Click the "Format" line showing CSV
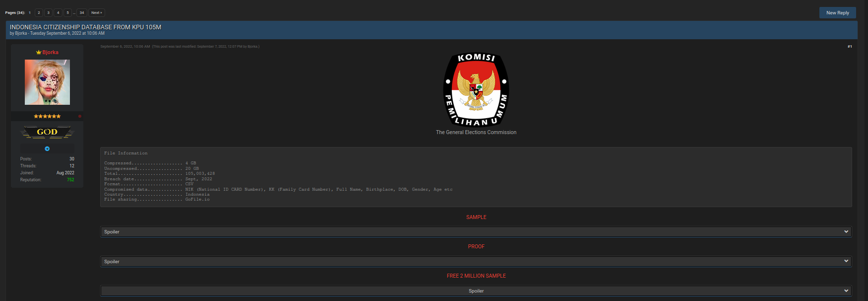 point(149,184)
